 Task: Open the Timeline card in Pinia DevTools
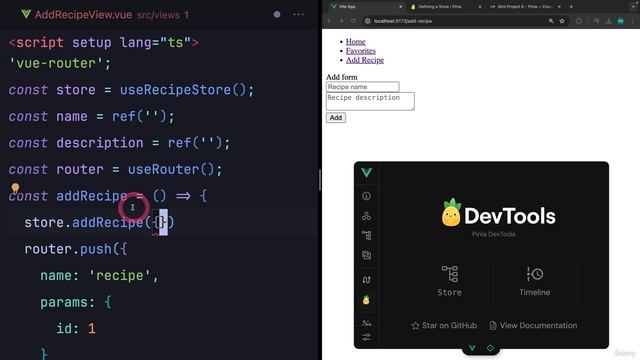tap(534, 281)
